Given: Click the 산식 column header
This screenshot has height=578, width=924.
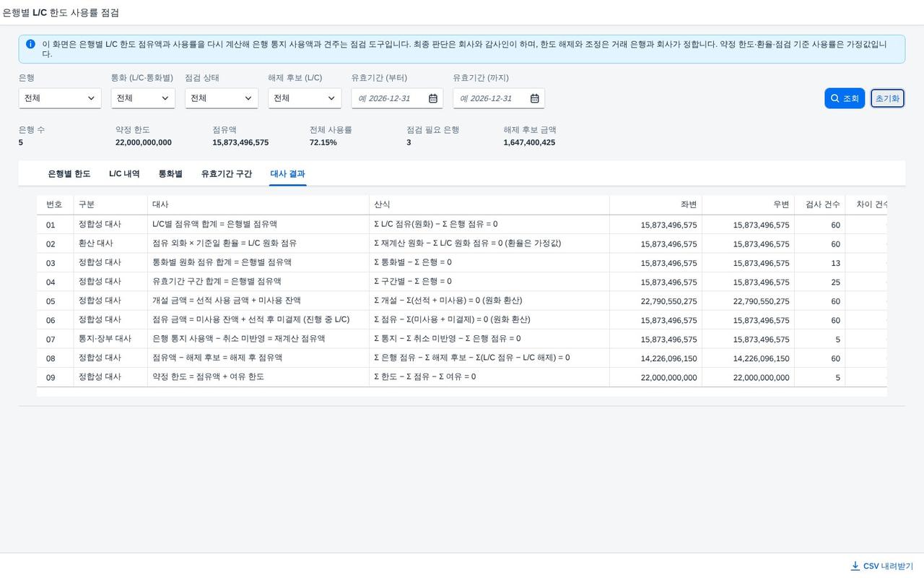Looking at the screenshot, I should pyautogui.click(x=489, y=205).
